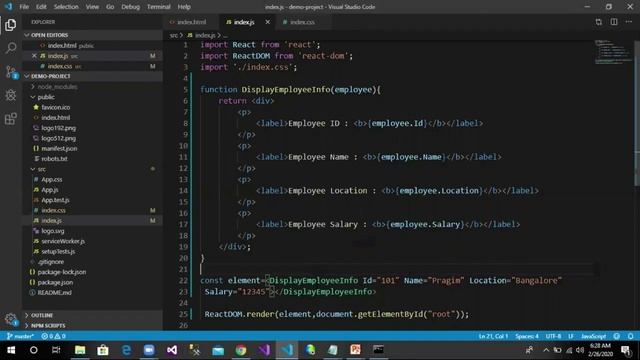Open the Edit menu
640x360 pixels.
click(41, 7)
